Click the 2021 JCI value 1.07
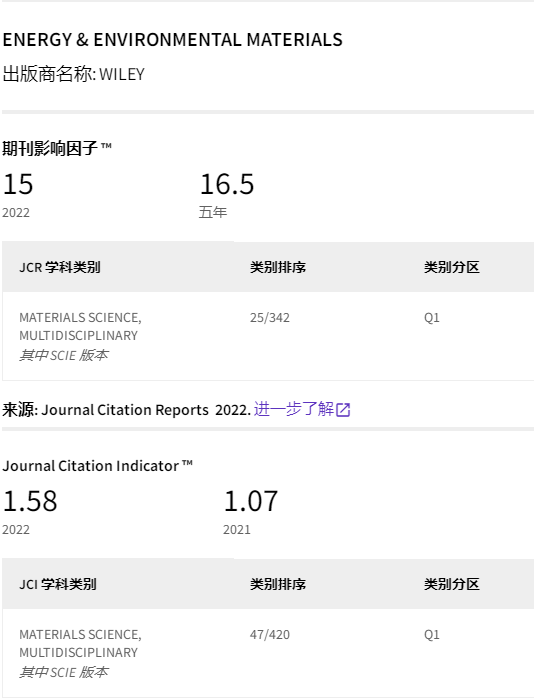 [251, 501]
